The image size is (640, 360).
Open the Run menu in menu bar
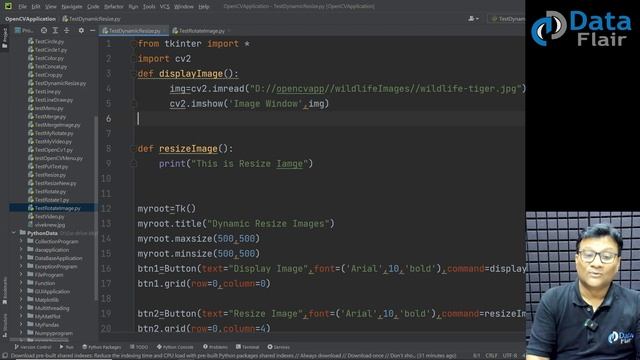coord(133,7)
